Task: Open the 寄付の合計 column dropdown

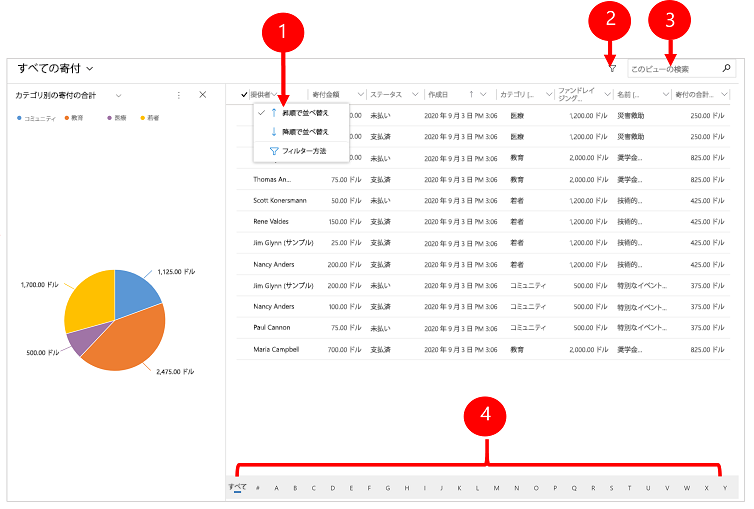Action: 724,94
